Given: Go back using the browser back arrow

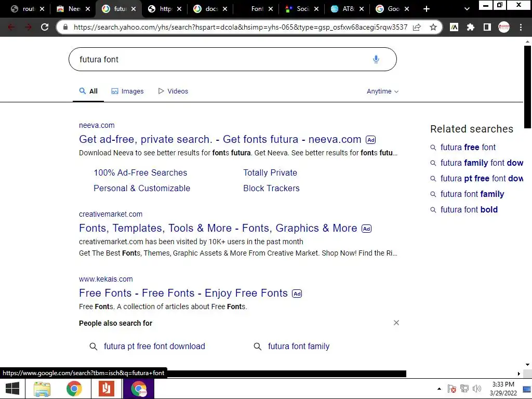Looking at the screenshot, I should click(x=11, y=27).
